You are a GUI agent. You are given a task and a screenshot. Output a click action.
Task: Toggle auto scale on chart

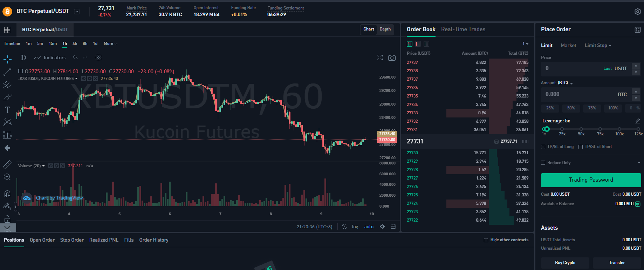(369, 227)
